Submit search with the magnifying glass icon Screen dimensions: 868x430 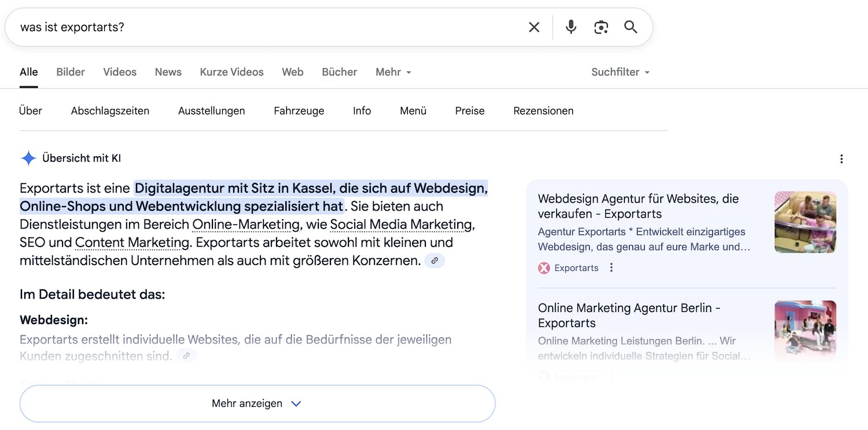pos(631,27)
